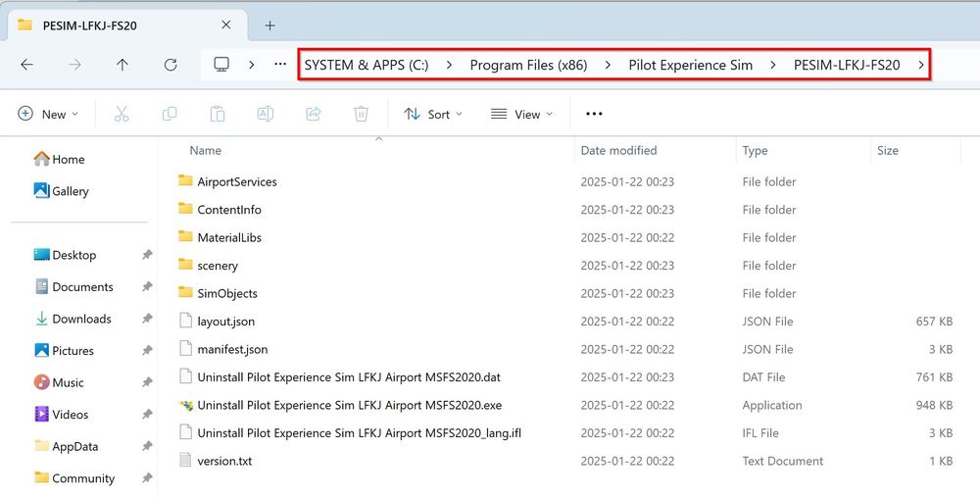Select the manifest.json file
The image size is (980, 498).
pyautogui.click(x=232, y=349)
